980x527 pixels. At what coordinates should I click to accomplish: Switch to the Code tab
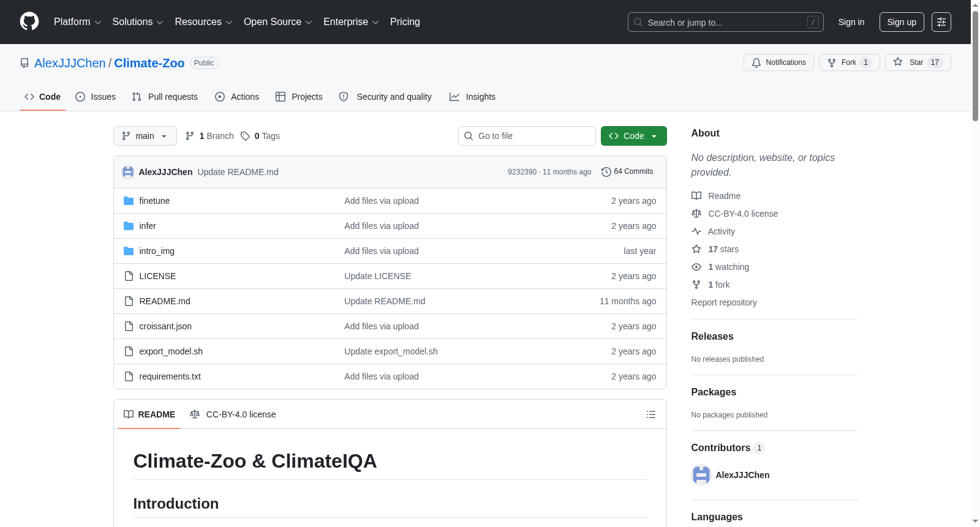(x=43, y=97)
